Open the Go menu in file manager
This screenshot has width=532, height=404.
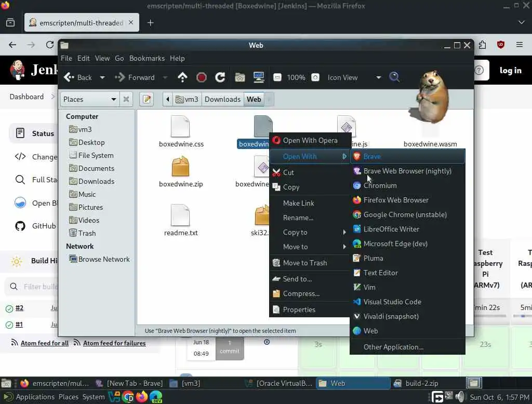[119, 58]
